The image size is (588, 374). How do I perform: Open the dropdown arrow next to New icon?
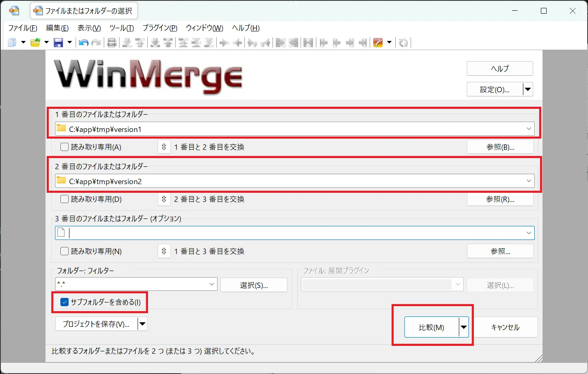[23, 43]
